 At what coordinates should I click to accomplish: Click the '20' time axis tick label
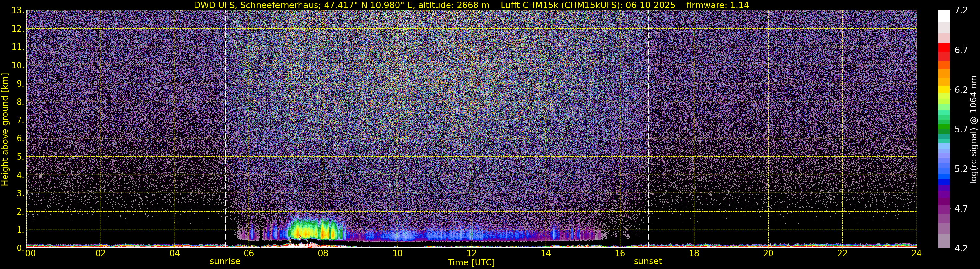tap(768, 253)
